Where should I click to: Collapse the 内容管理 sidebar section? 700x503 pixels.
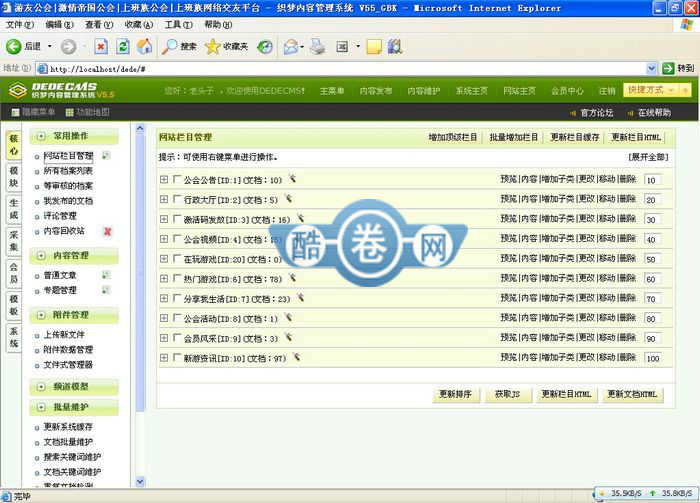tap(41, 256)
